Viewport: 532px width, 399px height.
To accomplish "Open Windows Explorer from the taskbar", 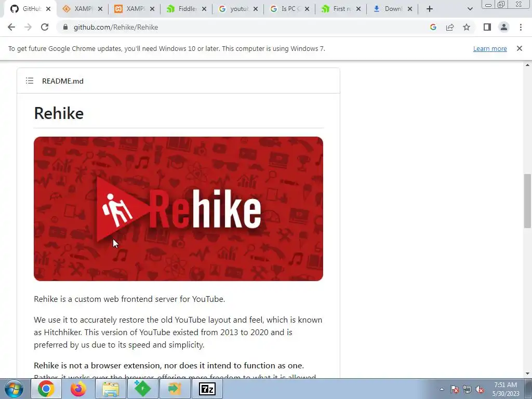I will tap(111, 389).
